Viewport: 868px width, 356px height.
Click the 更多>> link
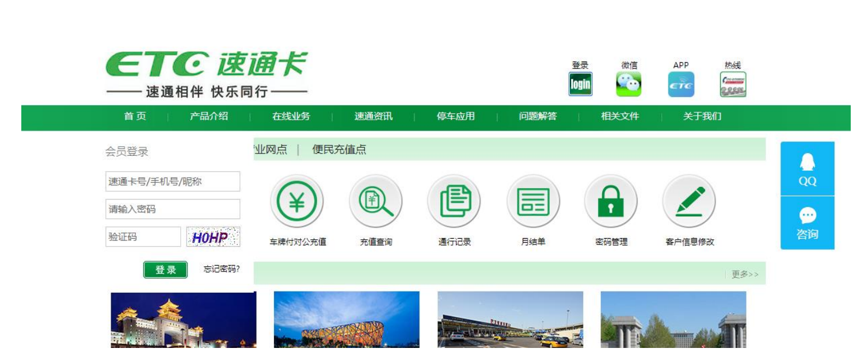click(745, 274)
